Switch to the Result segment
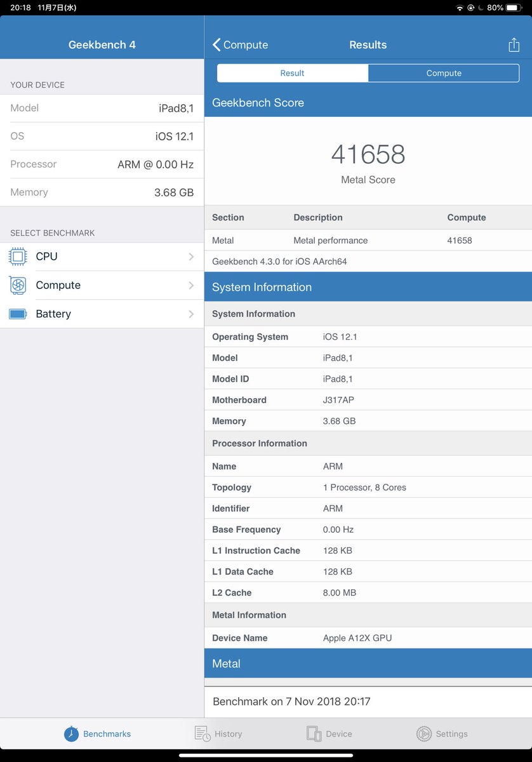The image size is (532, 762). coord(292,73)
